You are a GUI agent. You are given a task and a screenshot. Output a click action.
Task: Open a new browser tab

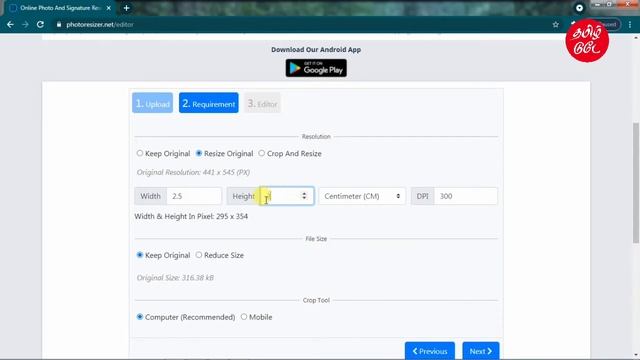(127, 8)
